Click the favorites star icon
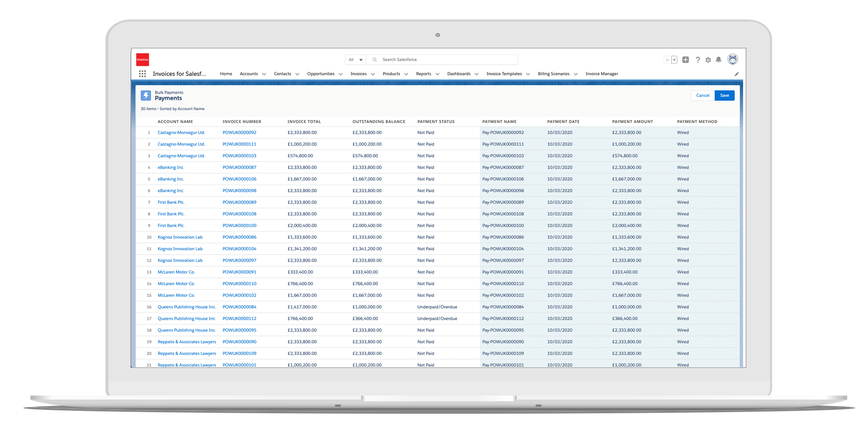 point(667,60)
